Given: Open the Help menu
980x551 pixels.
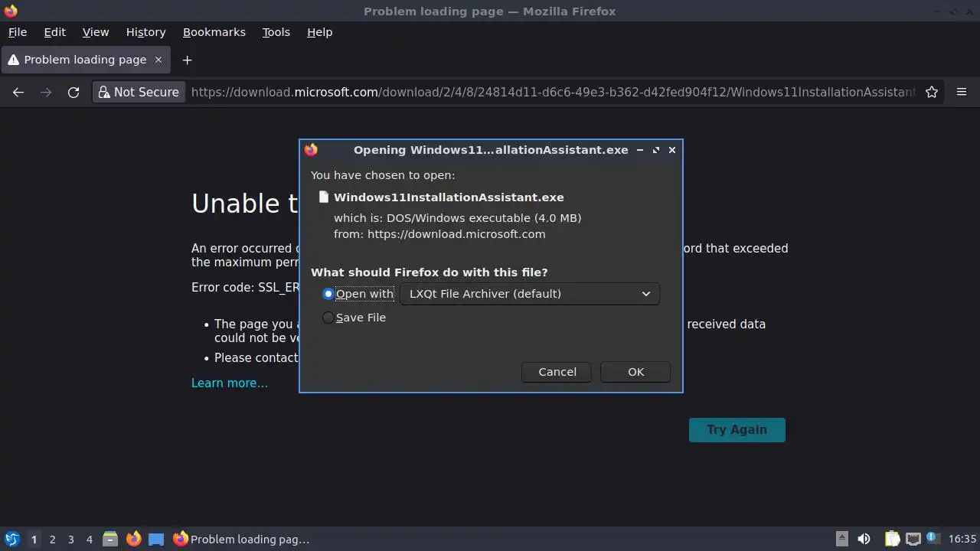Looking at the screenshot, I should pos(319,32).
